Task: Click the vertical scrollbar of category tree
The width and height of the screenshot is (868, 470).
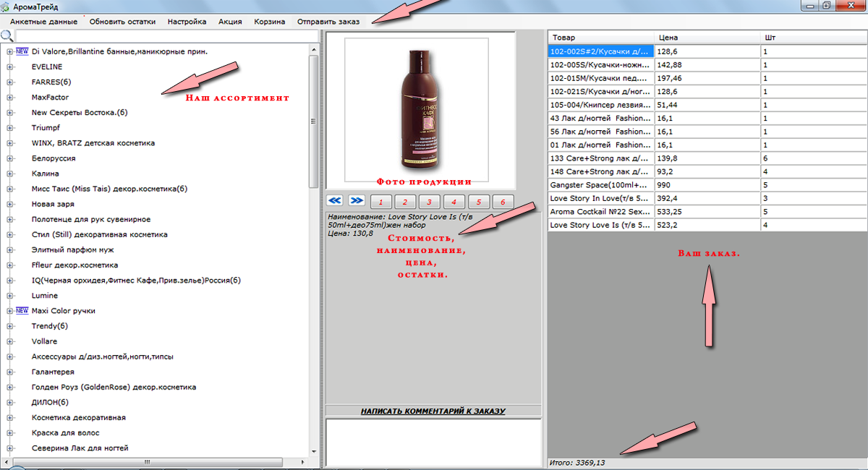Action: tap(313, 249)
